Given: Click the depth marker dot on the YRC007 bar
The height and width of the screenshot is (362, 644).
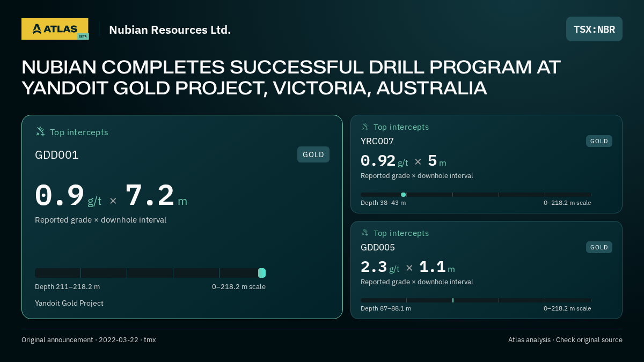Looking at the screenshot, I should pos(403,195).
